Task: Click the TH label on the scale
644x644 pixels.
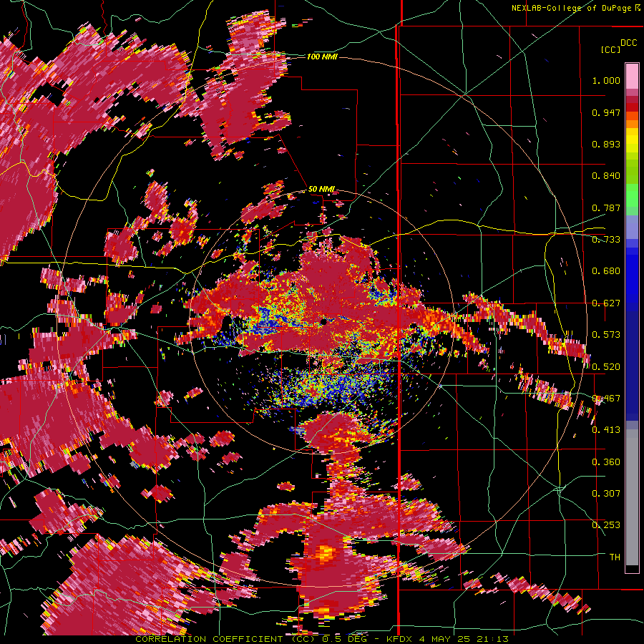Action: point(615,557)
